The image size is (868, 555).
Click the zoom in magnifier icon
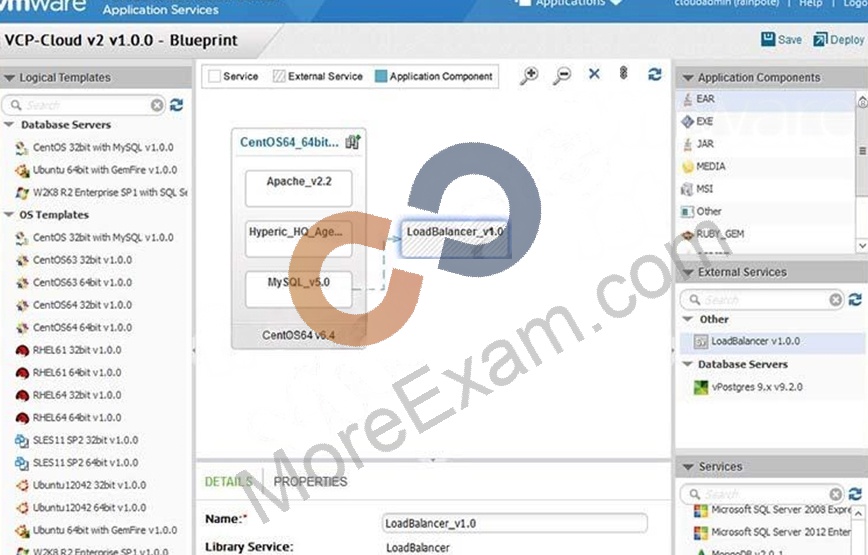(x=529, y=75)
